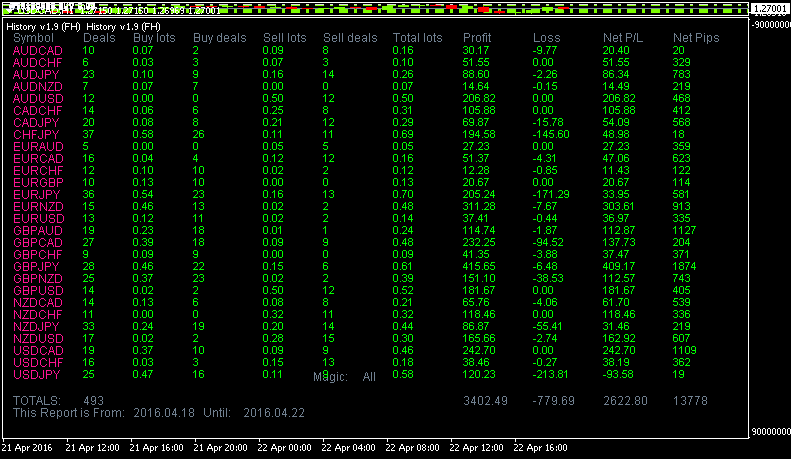
Task: Click the Symbol column header
Action: tap(33, 38)
